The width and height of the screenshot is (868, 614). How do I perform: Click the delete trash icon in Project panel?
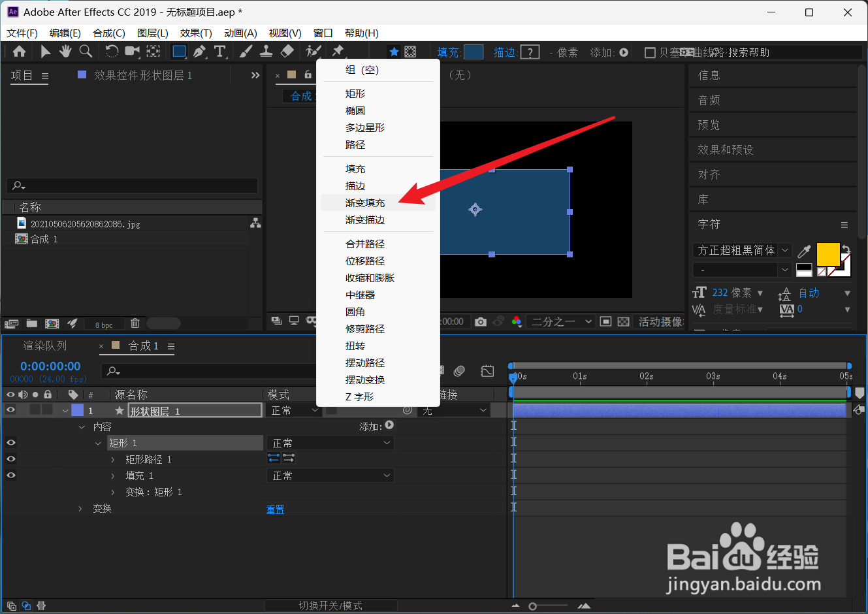coord(135,323)
